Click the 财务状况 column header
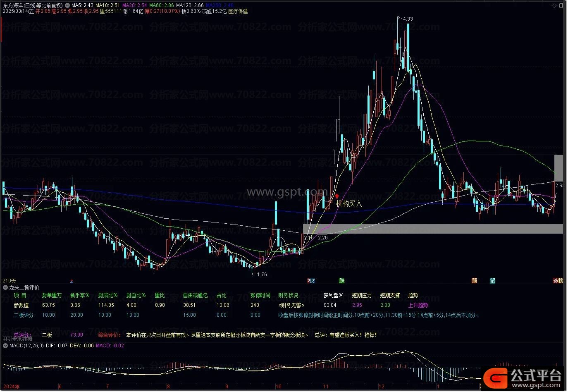568x392 pixels. [x=288, y=295]
